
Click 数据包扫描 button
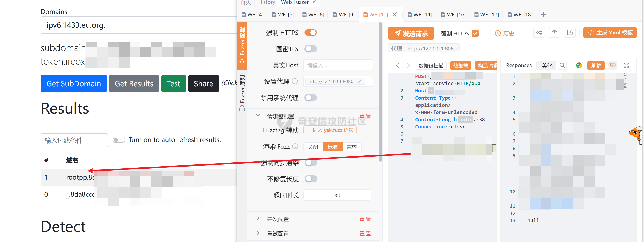(x=431, y=66)
